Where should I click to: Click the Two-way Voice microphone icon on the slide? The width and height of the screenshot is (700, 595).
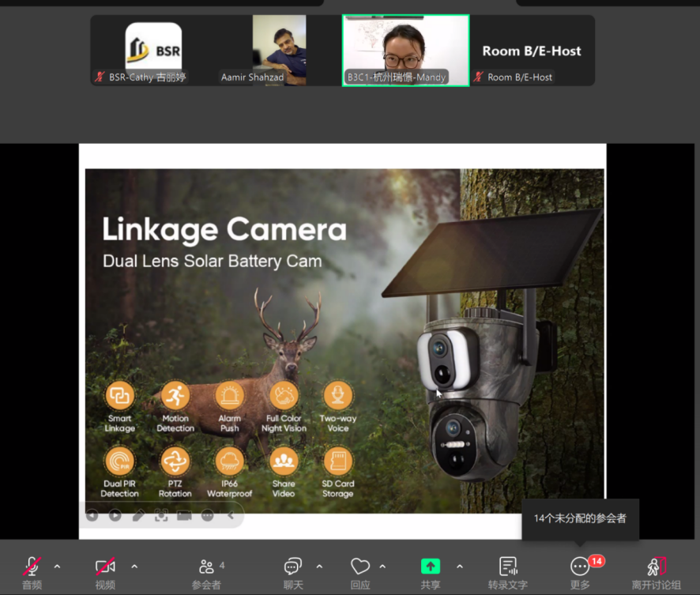(x=338, y=395)
